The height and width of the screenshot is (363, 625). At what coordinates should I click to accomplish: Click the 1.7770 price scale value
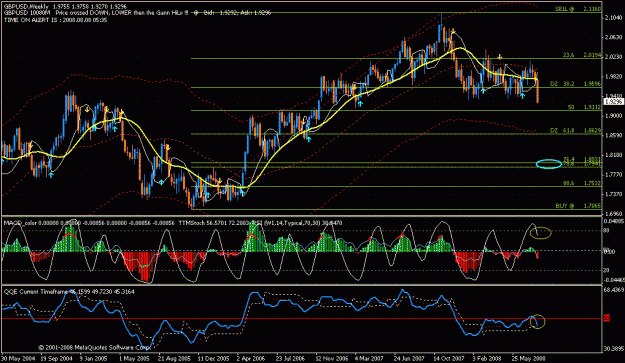point(613,175)
